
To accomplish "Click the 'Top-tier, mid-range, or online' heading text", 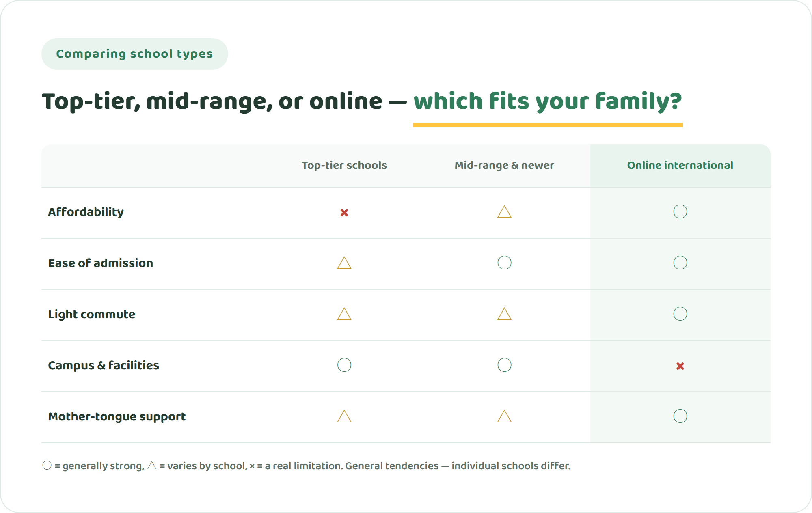I will pos(212,101).
